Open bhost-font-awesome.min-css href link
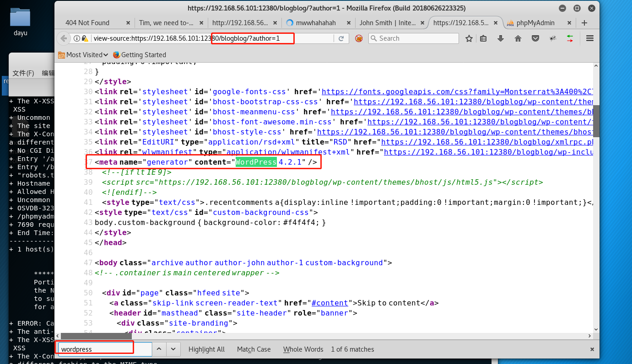The width and height of the screenshot is (632, 364). pos(481,122)
